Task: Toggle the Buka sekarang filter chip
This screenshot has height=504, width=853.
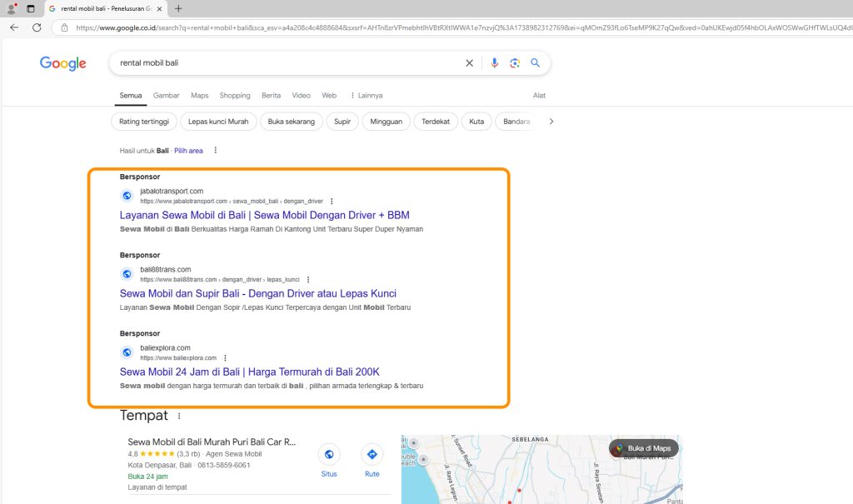Action: point(292,122)
